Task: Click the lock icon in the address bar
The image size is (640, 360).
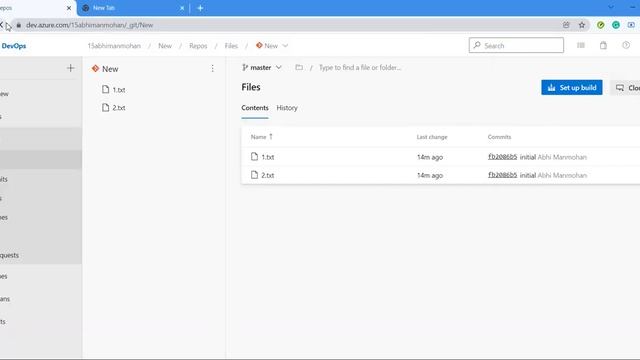Action: 18,25
